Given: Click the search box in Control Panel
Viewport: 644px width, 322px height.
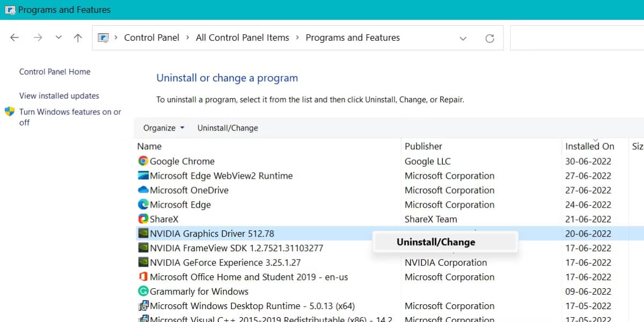Looking at the screenshot, I should (577, 38).
